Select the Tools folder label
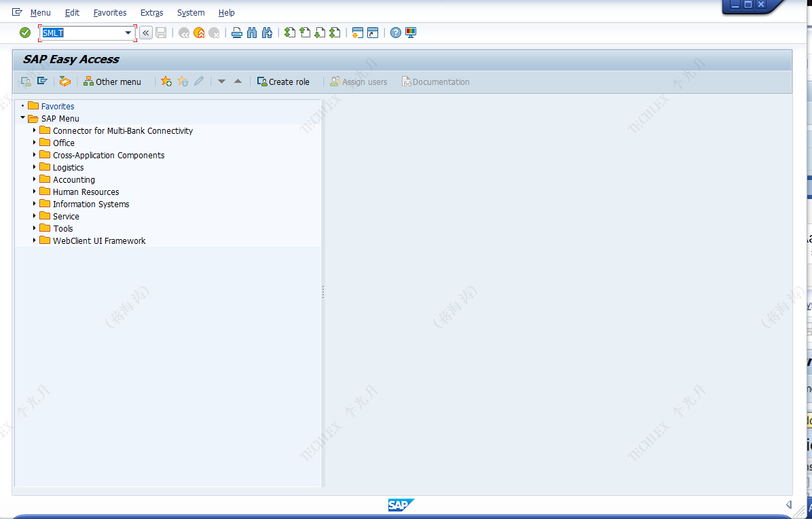Image resolution: width=812 pixels, height=519 pixels. [62, 228]
